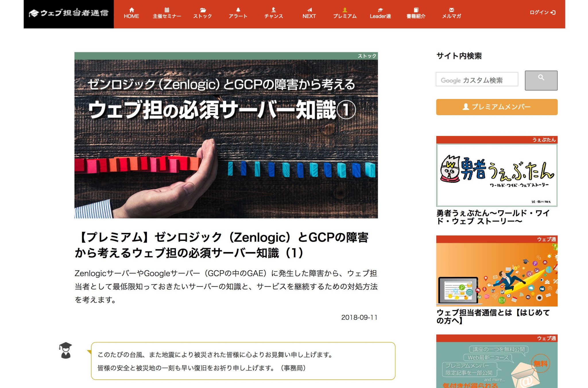The height and width of the screenshot is (388, 588).
Task: Open the Zenlogic article hero image
Action: [x=226, y=139]
